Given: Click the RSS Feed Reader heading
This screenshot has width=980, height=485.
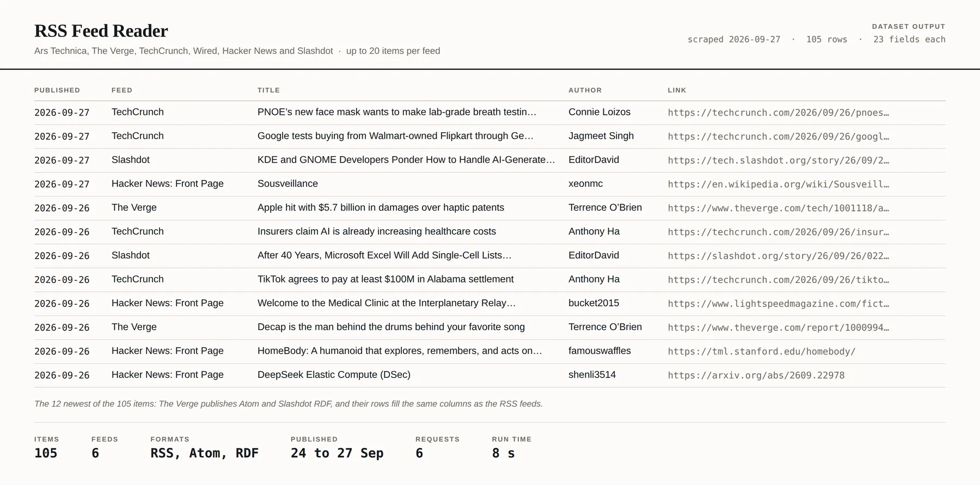Looking at the screenshot, I should tap(101, 31).
